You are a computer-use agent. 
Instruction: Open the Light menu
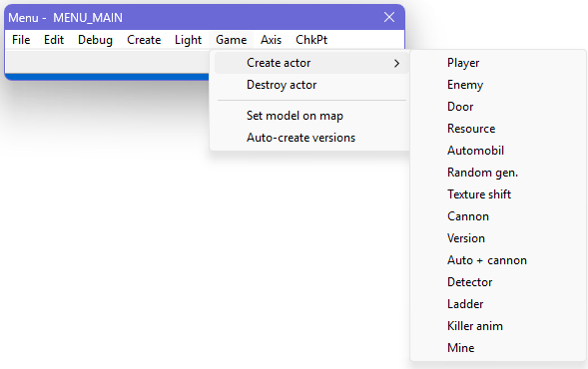click(189, 40)
